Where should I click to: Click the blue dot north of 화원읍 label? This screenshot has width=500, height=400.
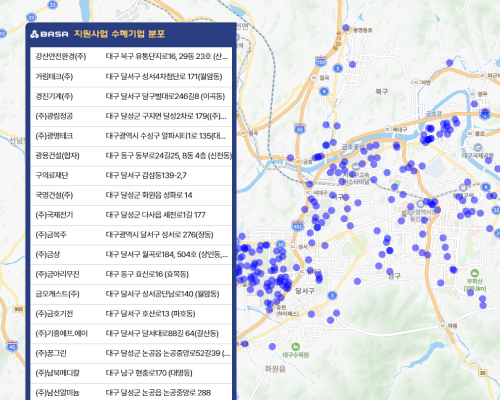272,347
